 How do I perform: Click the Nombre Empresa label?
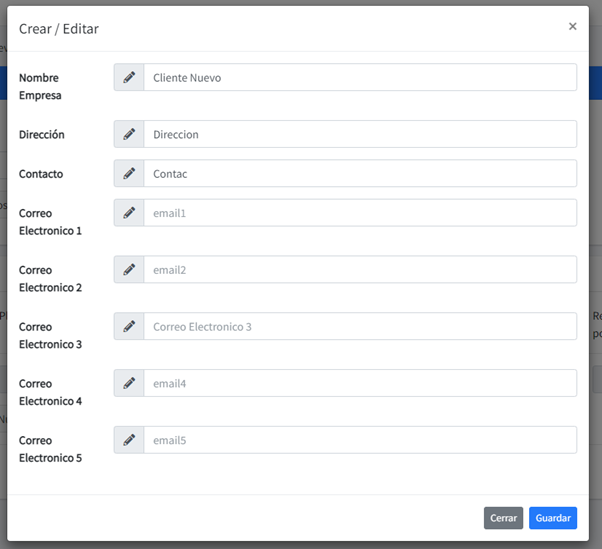pos(40,86)
